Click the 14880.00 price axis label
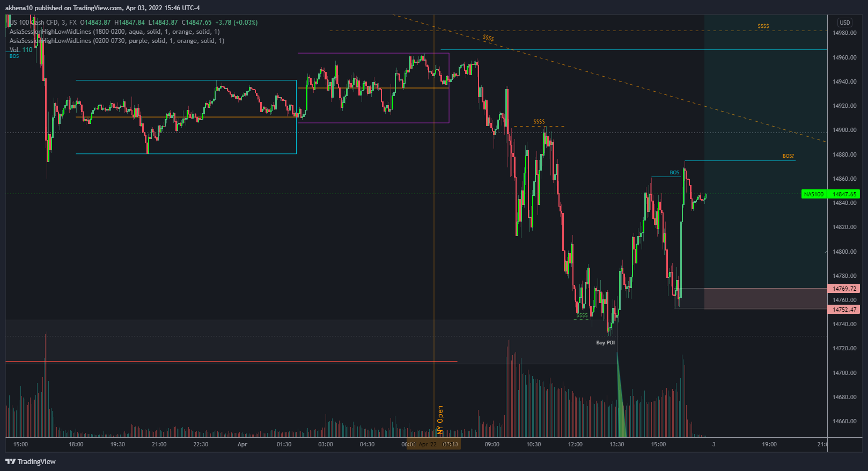Image resolution: width=868 pixels, height=471 pixels. click(844, 154)
